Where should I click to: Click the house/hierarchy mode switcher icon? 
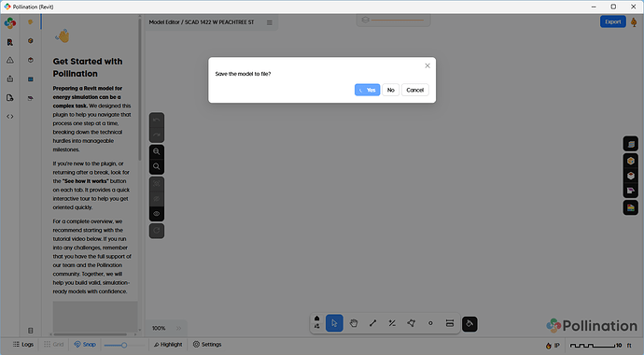[316, 322]
